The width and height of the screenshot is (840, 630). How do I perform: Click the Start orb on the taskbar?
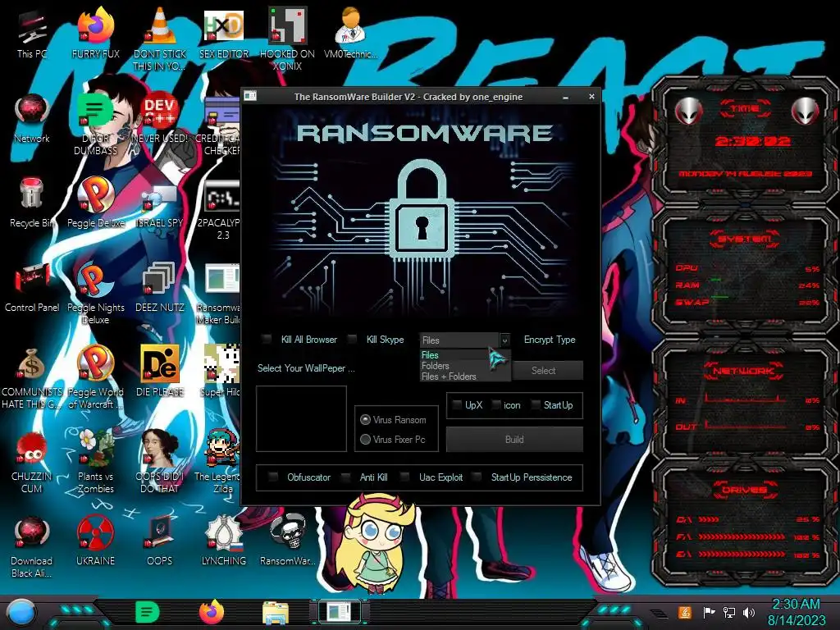tap(20, 613)
